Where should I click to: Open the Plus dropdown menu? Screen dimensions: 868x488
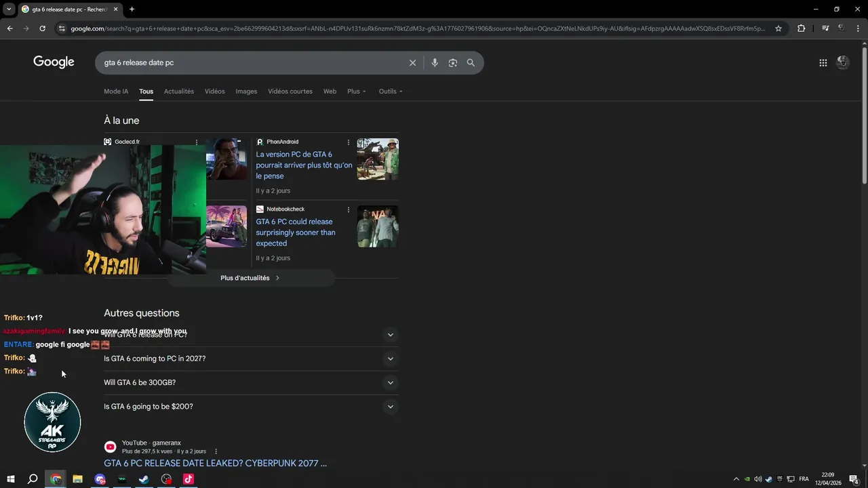point(357,91)
